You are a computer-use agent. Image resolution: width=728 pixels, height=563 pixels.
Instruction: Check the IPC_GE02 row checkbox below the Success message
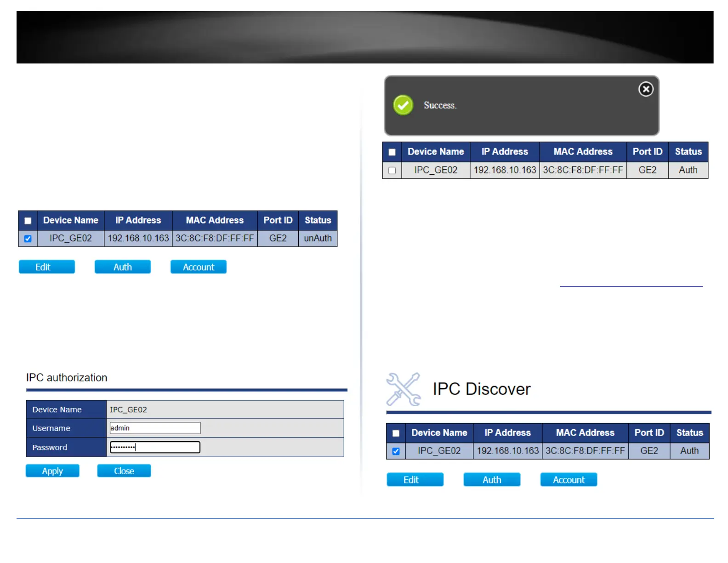(x=392, y=171)
